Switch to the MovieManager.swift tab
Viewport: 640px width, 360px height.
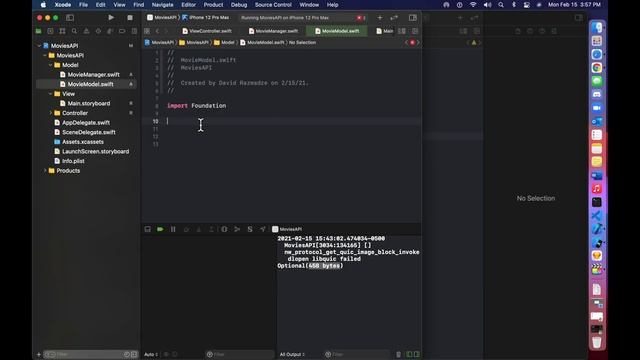click(273, 31)
